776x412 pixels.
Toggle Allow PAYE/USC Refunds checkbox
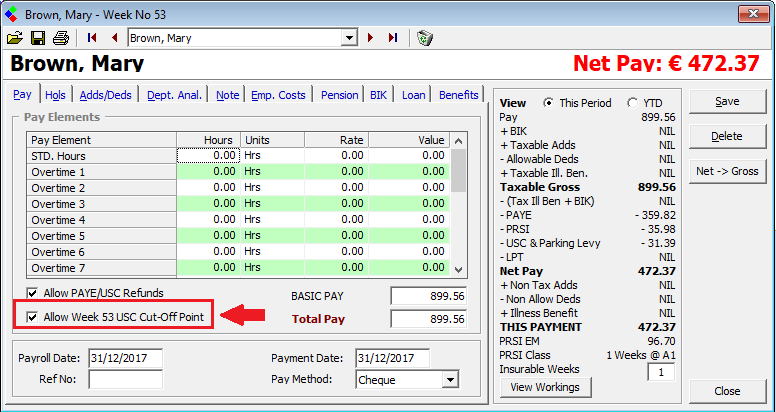coord(31,293)
